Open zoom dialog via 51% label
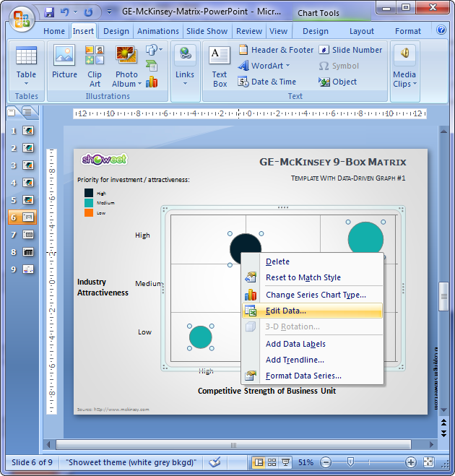 click(x=305, y=462)
